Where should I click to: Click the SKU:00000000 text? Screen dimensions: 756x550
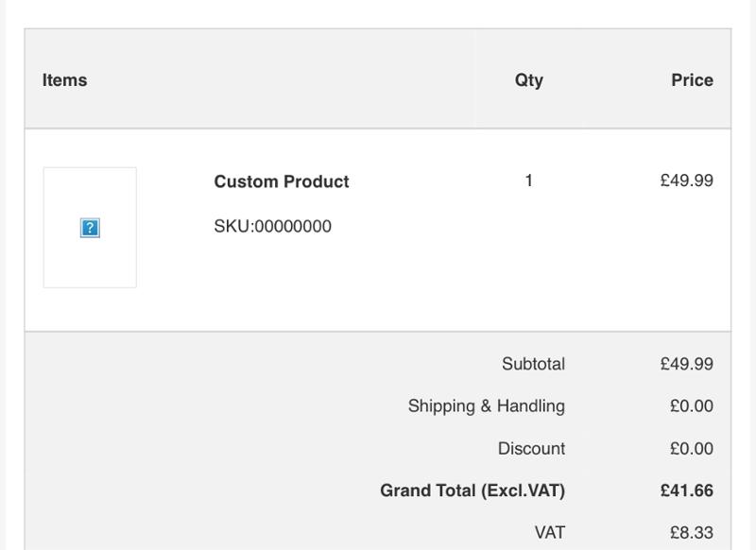click(272, 227)
